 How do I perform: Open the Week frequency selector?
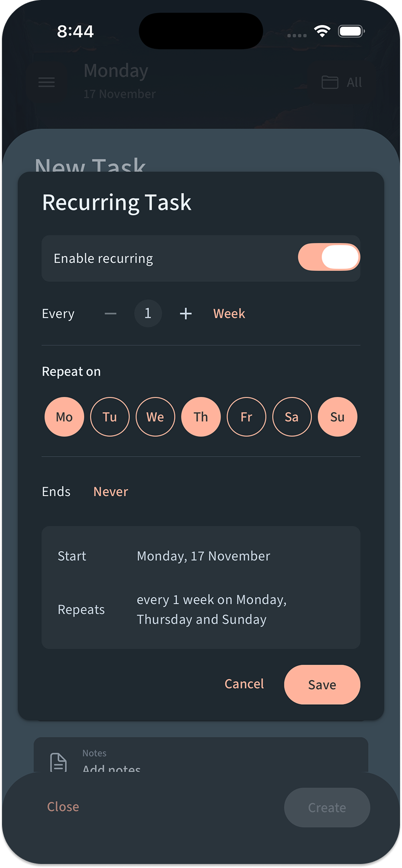coord(229,313)
